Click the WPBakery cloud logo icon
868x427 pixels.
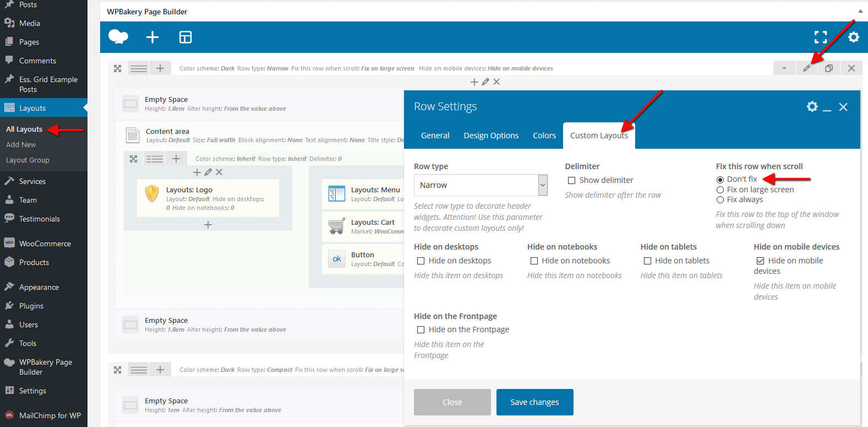coord(118,37)
